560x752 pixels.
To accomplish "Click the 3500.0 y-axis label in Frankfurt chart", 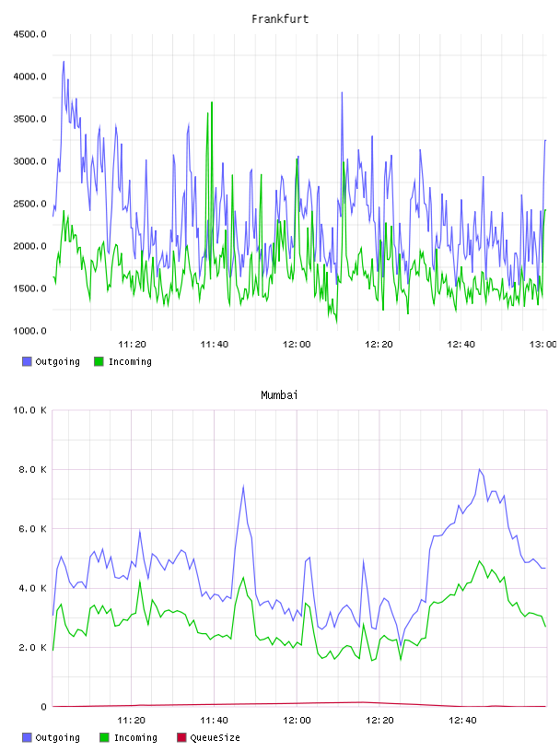I will point(29,119).
